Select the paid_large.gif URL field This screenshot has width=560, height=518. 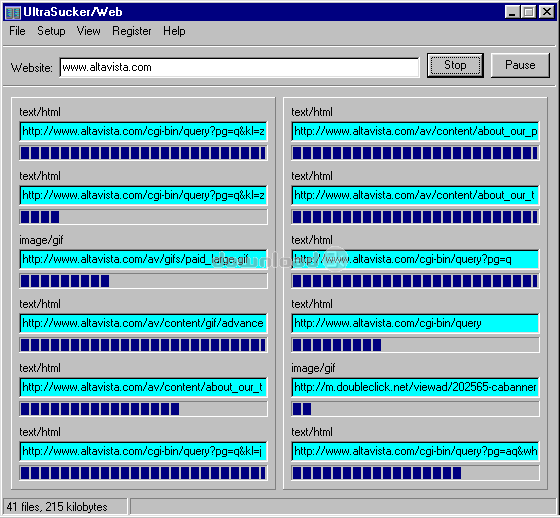143,259
